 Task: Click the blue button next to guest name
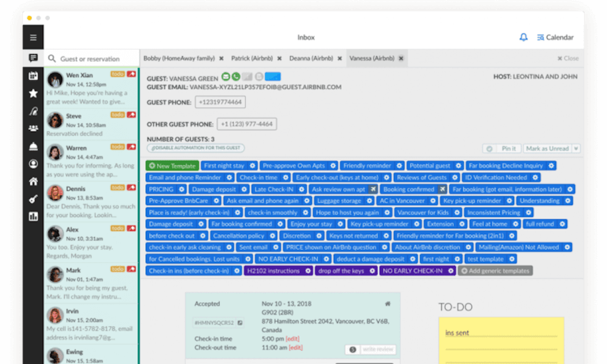click(273, 76)
